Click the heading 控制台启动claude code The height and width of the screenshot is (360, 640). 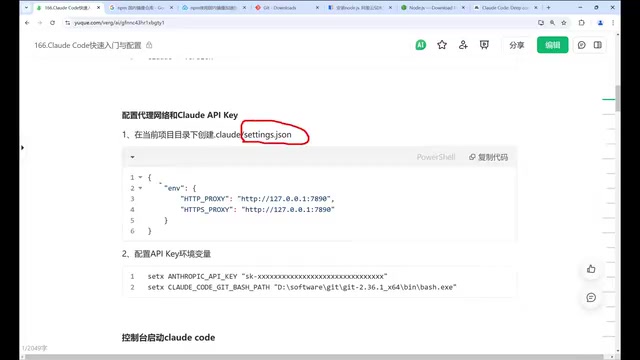pyautogui.click(x=168, y=338)
